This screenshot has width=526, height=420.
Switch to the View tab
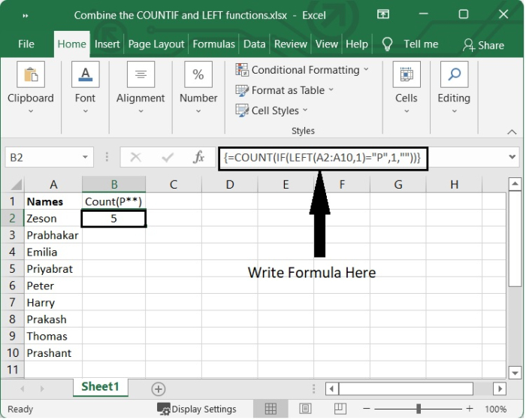click(326, 44)
